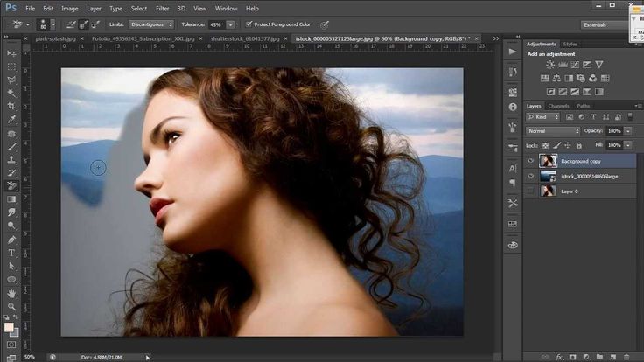This screenshot has width=644, height=362.
Task: Expand the Tolerance value dropdown arrow
Action: 232,24
